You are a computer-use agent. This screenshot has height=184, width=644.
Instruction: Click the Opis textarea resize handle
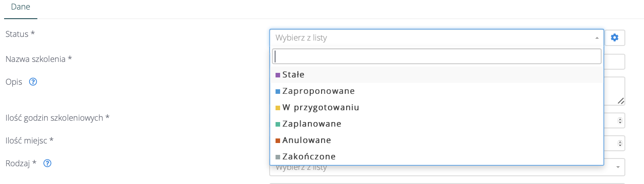[x=621, y=101]
